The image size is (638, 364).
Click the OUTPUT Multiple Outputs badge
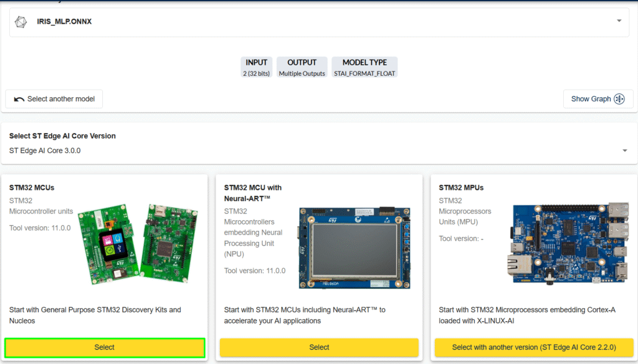(x=302, y=67)
